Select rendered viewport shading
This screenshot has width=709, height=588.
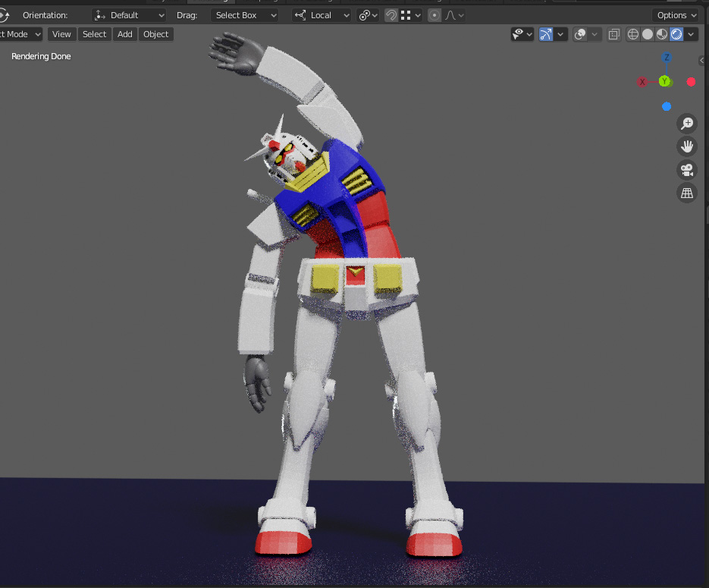[676, 34]
